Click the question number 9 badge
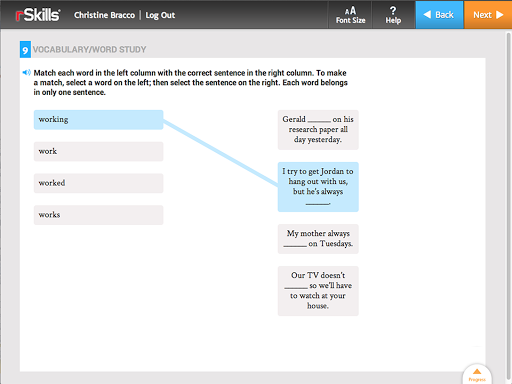The width and height of the screenshot is (512, 384). pyautogui.click(x=25, y=50)
